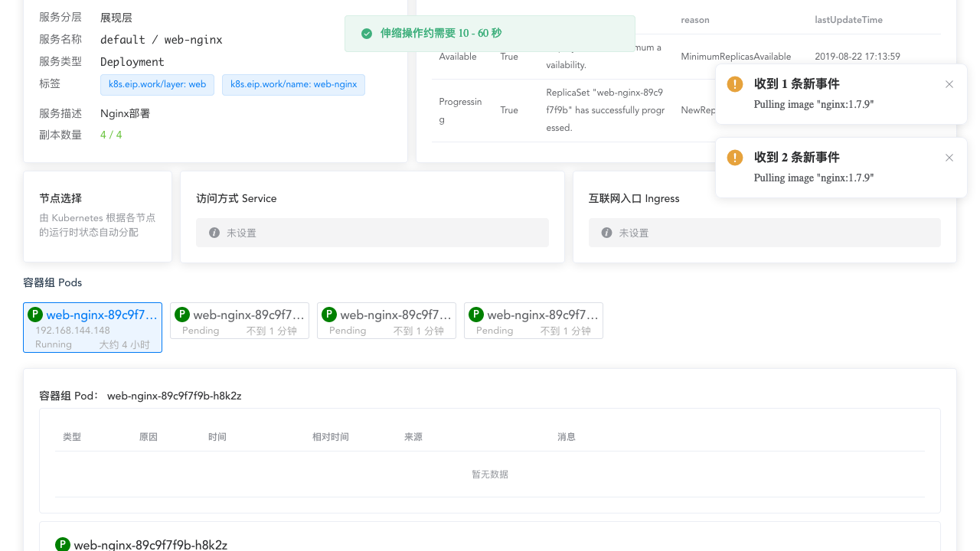
Task: Click the info icon in Ingress 未设置 field
Action: (606, 233)
